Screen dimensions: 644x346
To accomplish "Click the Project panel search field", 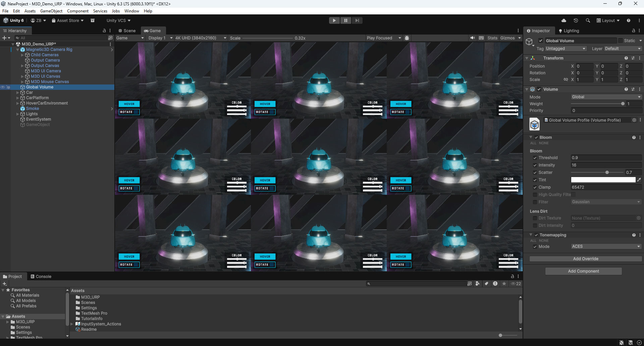I will (416, 284).
